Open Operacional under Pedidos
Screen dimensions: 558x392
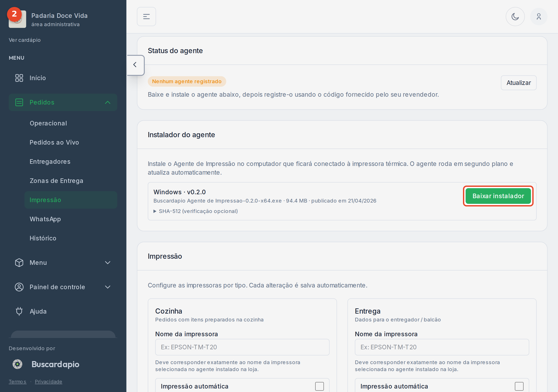[x=48, y=123]
